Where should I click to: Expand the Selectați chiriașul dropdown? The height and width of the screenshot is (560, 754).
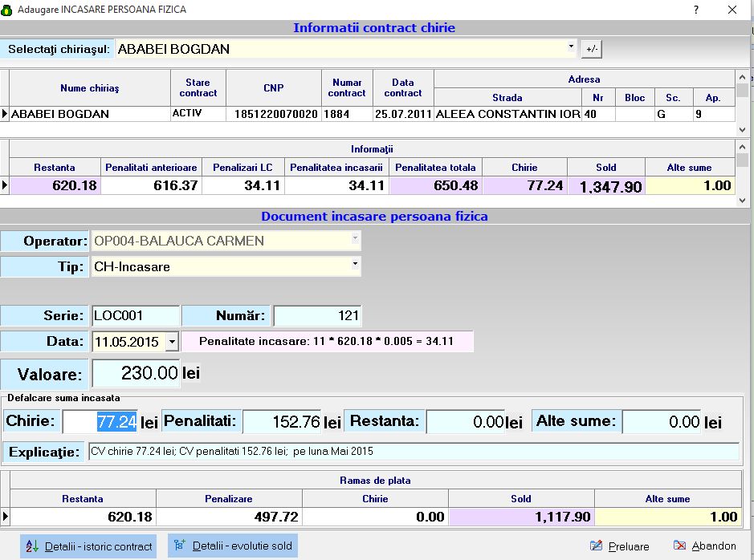click(572, 47)
